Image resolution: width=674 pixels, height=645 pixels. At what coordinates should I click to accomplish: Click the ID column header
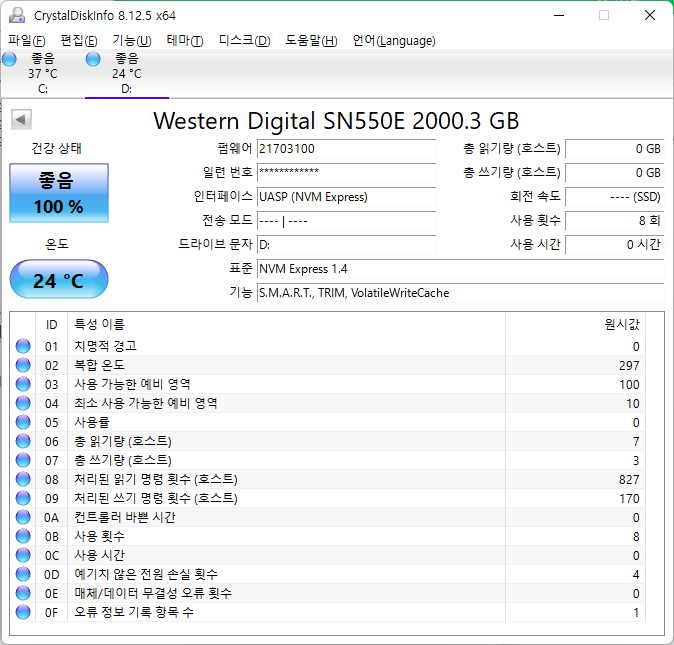pyautogui.click(x=52, y=324)
